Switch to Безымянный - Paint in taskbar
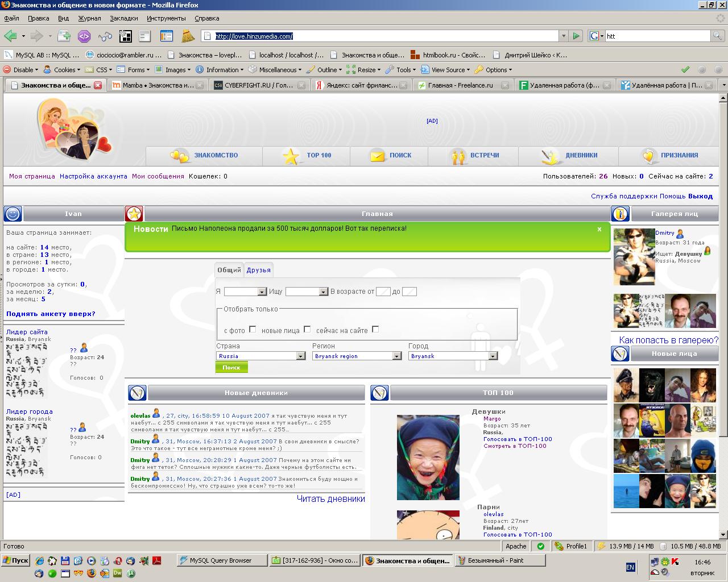Viewport: 728px width, 582px height. point(500,560)
